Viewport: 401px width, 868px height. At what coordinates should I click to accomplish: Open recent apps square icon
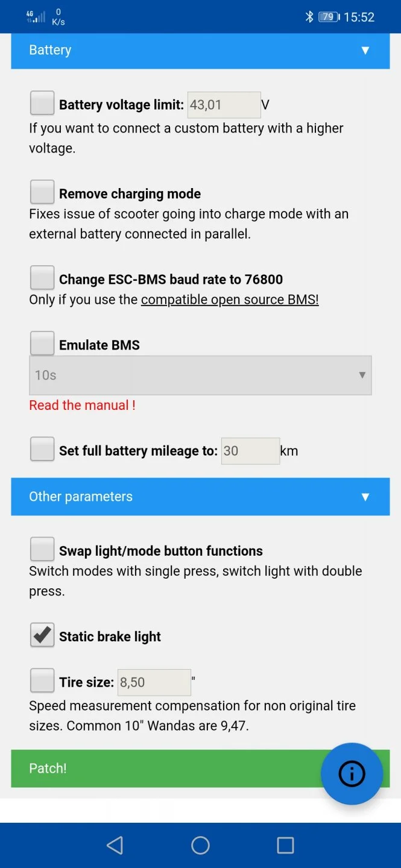pyautogui.click(x=285, y=845)
